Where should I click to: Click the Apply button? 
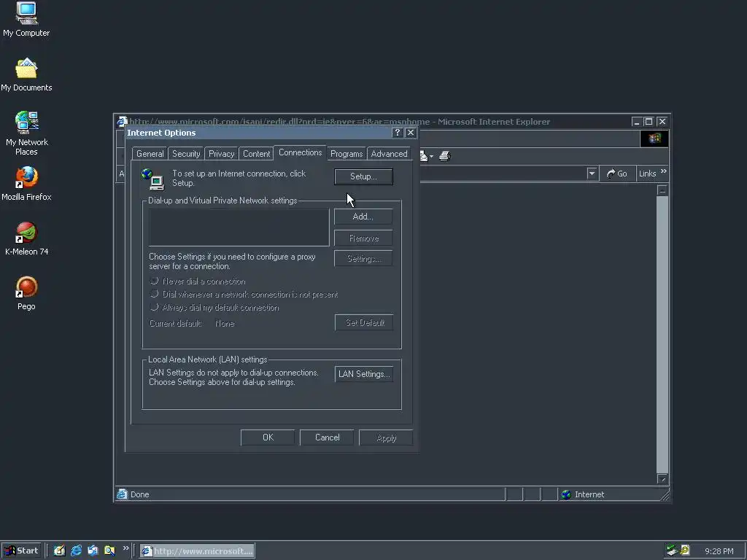click(386, 437)
